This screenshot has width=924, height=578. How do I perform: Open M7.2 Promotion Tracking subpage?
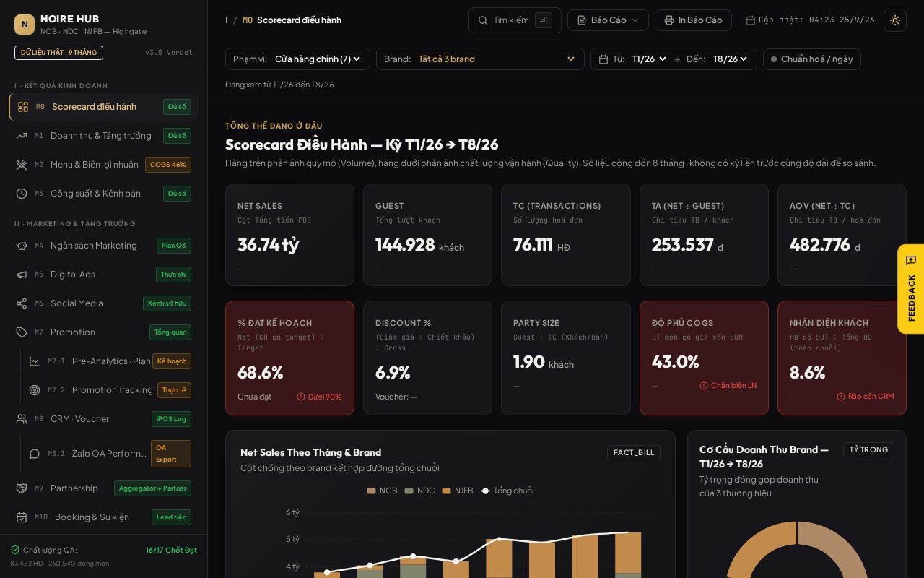click(110, 390)
